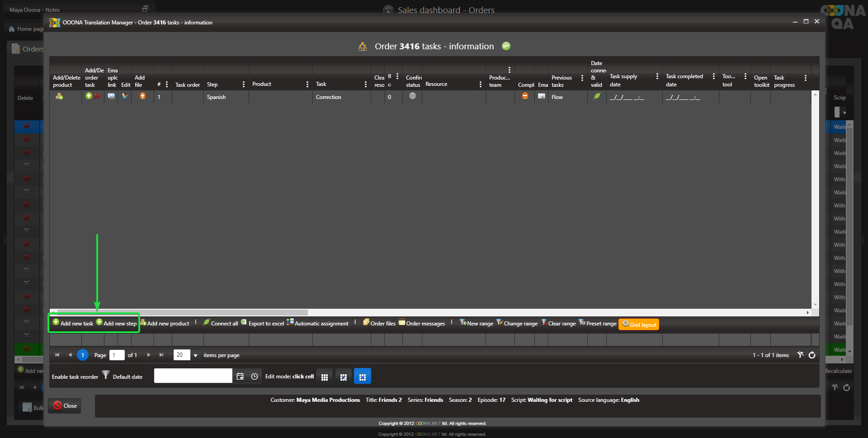Toggle Enable task reorder
The image size is (868, 438).
(75, 377)
